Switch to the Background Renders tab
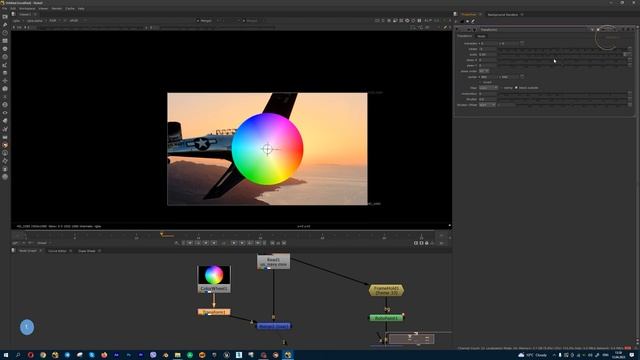 [502, 14]
